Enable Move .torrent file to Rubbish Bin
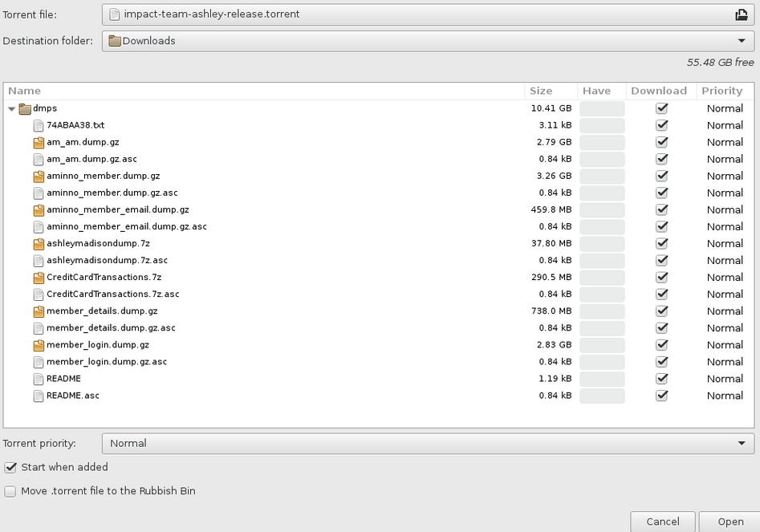This screenshot has width=760, height=532. coord(10,491)
